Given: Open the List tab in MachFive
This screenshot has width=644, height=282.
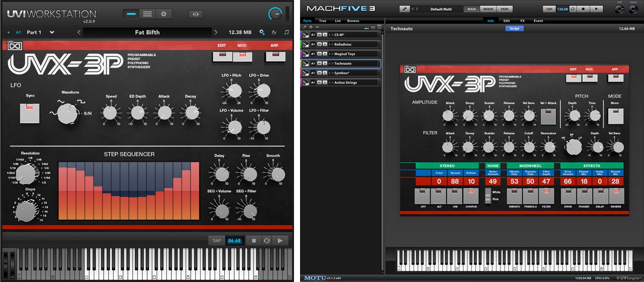Looking at the screenshot, I should [x=338, y=21].
